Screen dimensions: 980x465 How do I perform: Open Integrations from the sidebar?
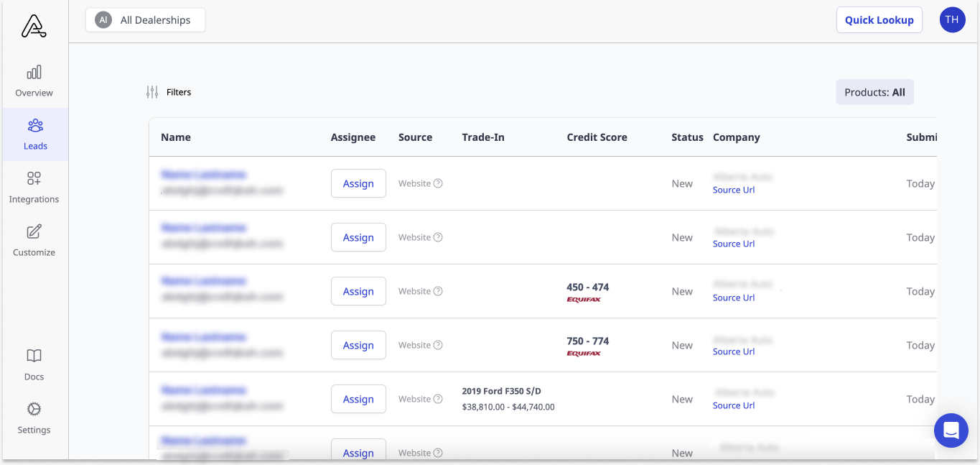(x=34, y=179)
